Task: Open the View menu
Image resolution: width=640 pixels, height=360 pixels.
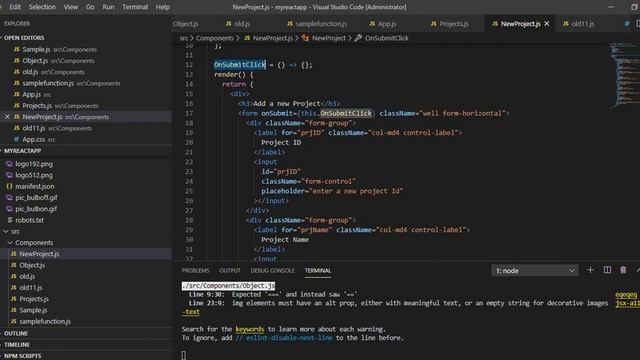Action: pyautogui.click(x=71, y=7)
